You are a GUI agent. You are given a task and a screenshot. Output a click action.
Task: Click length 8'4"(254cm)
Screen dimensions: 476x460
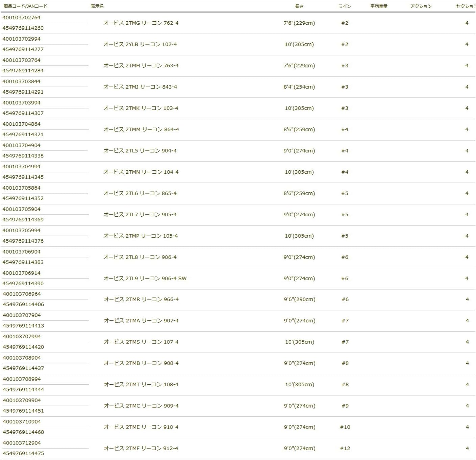[299, 87]
